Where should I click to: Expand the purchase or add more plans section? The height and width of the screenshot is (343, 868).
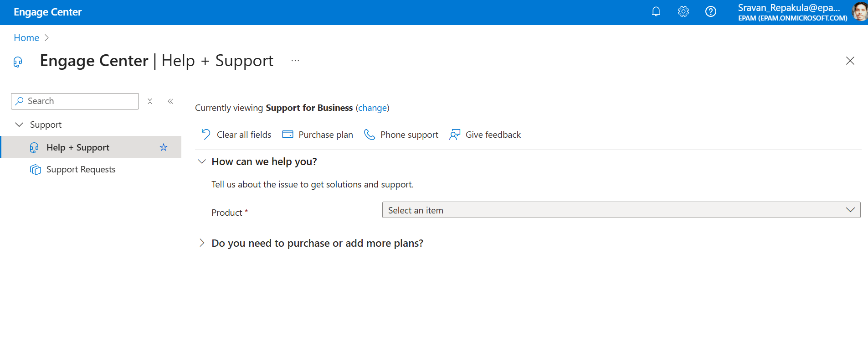(x=202, y=243)
